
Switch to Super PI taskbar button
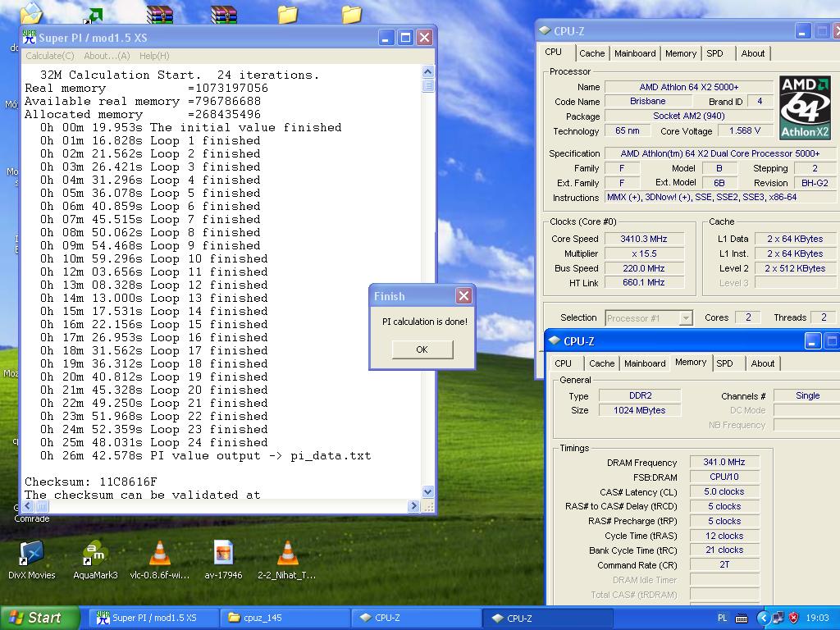[x=152, y=619]
